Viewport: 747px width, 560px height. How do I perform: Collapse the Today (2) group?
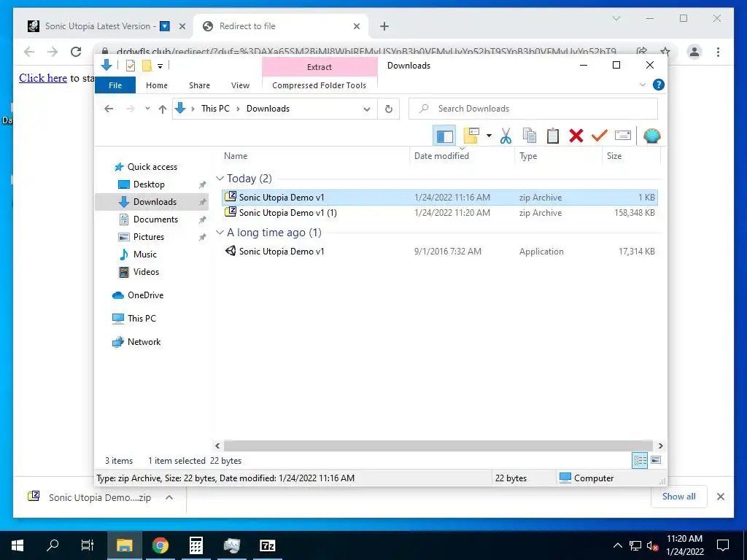(220, 179)
